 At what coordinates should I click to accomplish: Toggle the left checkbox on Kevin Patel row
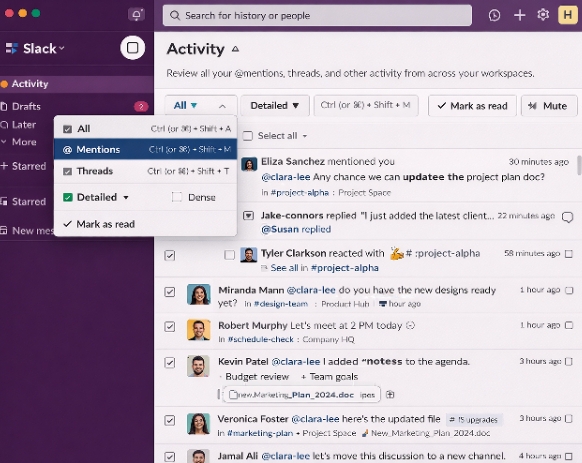click(x=170, y=362)
